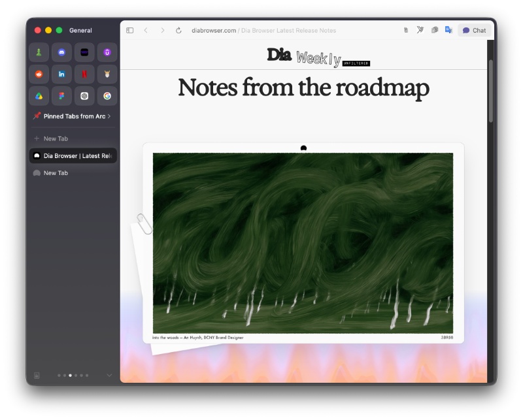523x420 pixels.
Task: Open the black square pinned tab with purple logo
Action: (84, 52)
